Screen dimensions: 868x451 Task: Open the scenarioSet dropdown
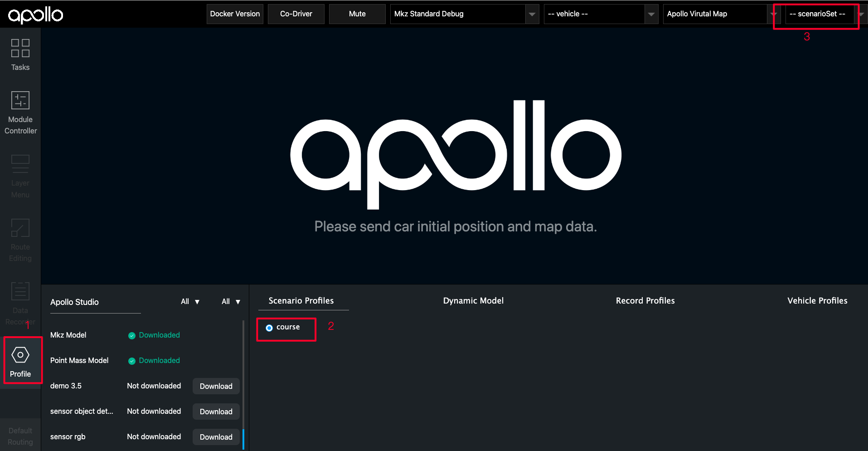coord(818,14)
